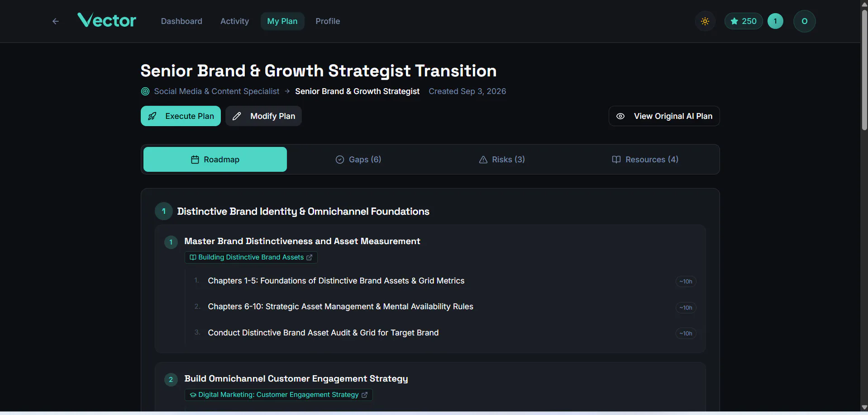The width and height of the screenshot is (868, 415).
Task: Click the Distinctive Brand Identity & Omnichannel Foundations heading
Action: [303, 212]
